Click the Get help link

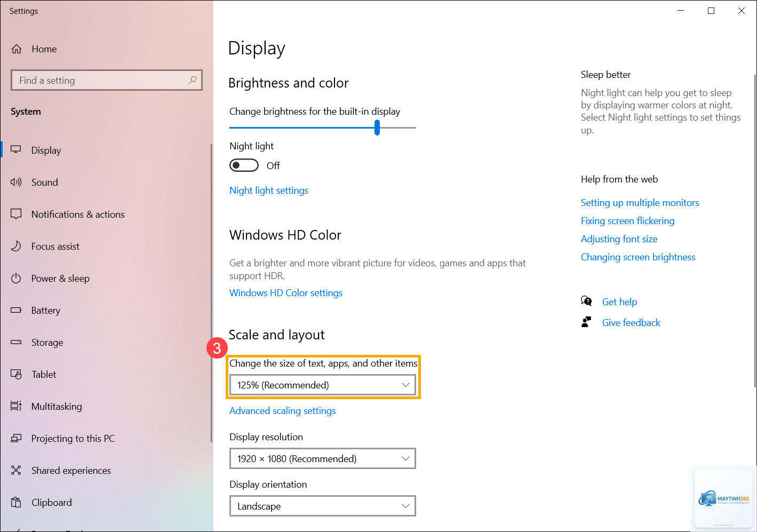point(619,302)
